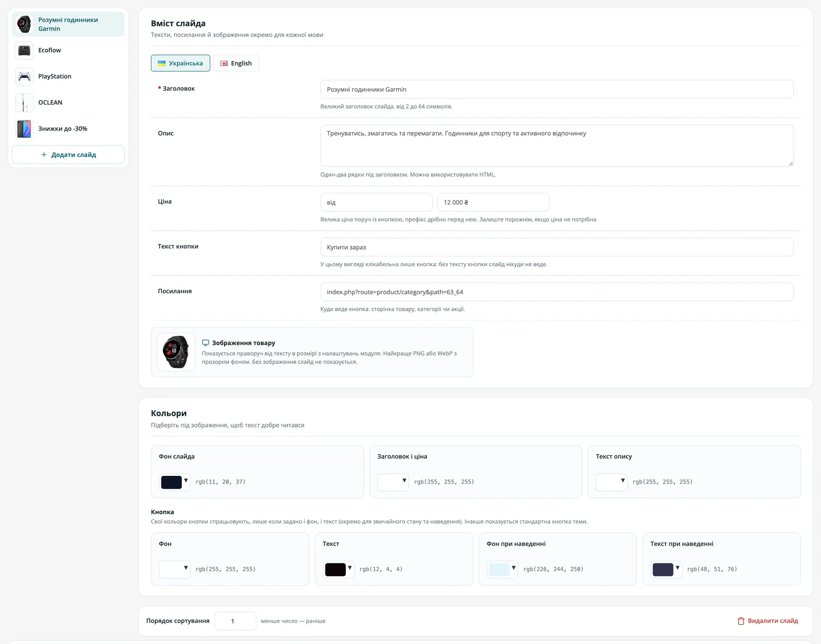This screenshot has width=821, height=644.
Task: Click the trash icon to delete slide
Action: [741, 621]
